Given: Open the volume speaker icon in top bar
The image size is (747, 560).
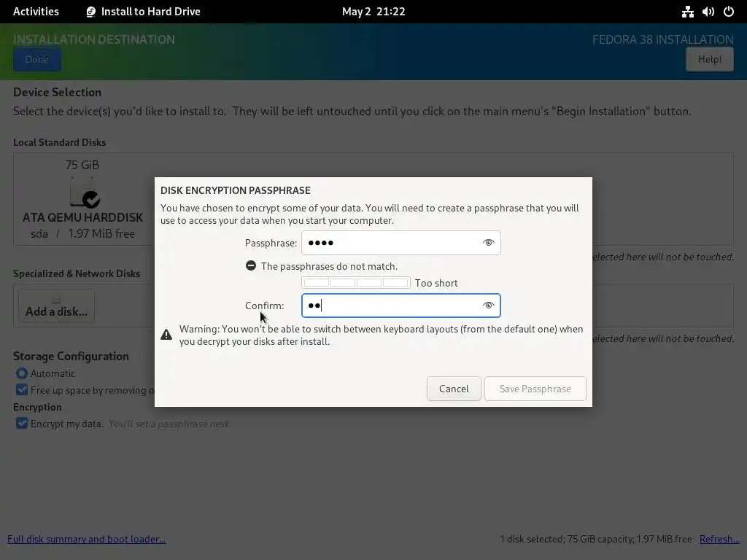Looking at the screenshot, I should click(708, 12).
